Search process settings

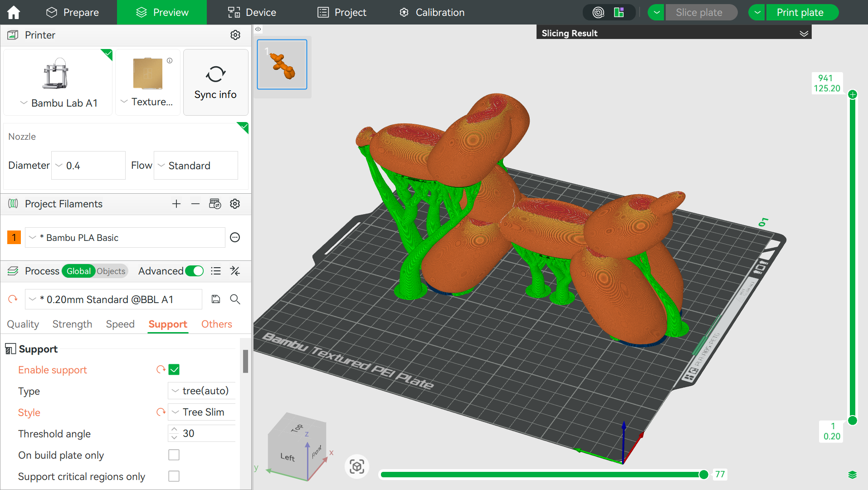235,299
